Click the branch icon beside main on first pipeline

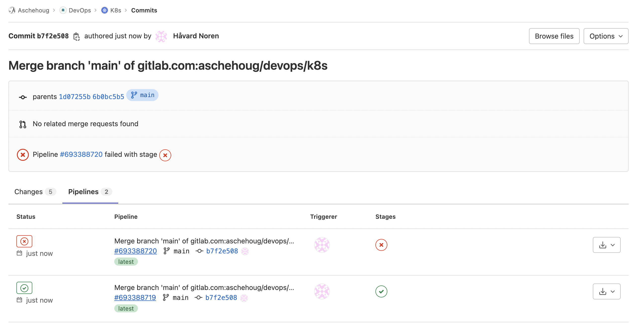pyautogui.click(x=166, y=251)
